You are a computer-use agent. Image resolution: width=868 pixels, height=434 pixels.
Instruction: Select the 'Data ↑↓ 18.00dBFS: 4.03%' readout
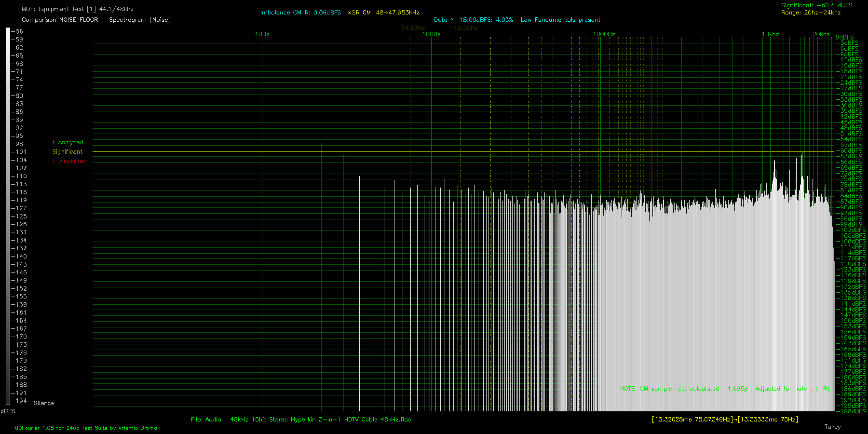(474, 20)
